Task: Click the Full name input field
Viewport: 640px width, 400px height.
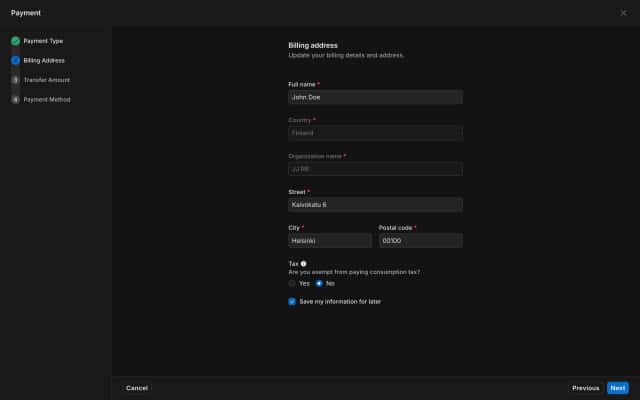Action: [375, 97]
